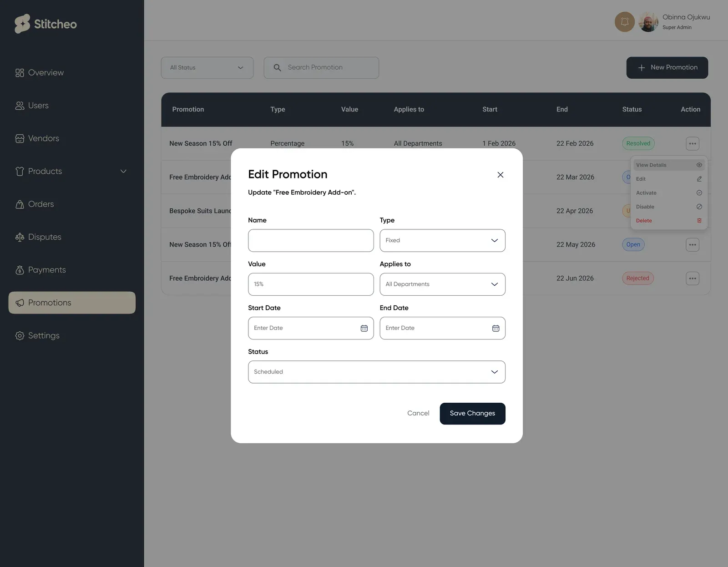This screenshot has width=728, height=567.
Task: Click the Value field showing 15%
Action: (x=311, y=284)
